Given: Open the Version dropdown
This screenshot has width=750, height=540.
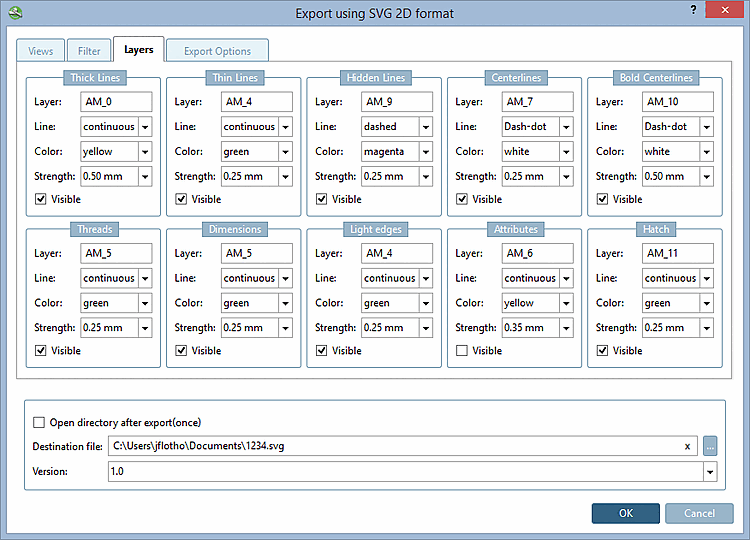Looking at the screenshot, I should pos(709,471).
